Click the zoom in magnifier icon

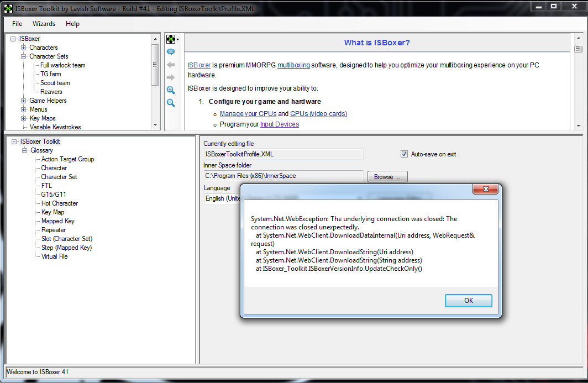(x=171, y=90)
